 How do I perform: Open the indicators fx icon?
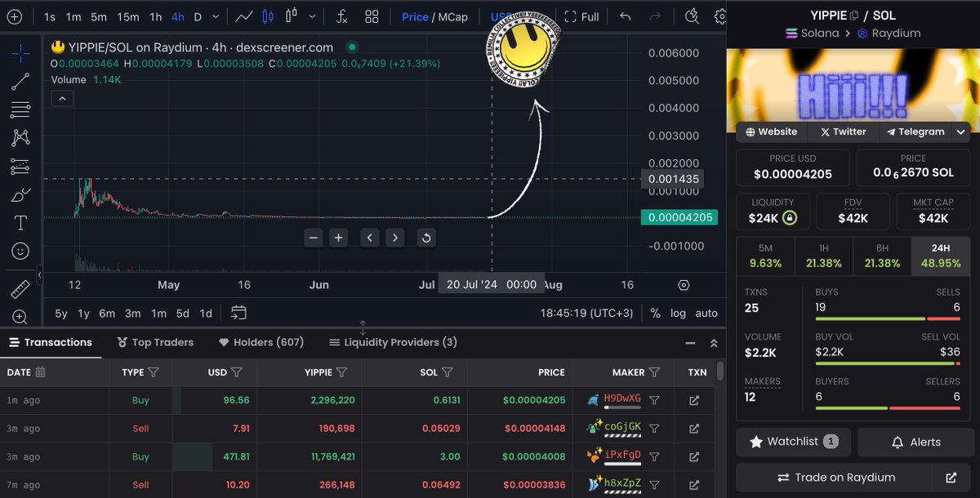coord(342,16)
